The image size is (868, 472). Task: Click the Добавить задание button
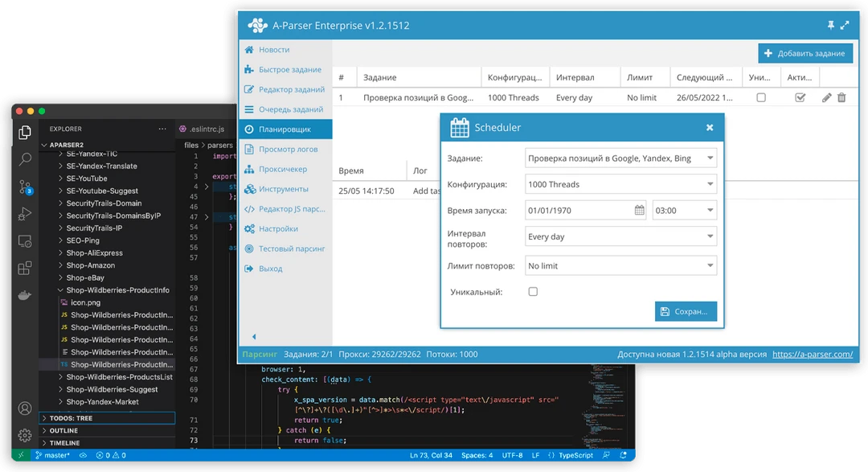[x=805, y=53]
